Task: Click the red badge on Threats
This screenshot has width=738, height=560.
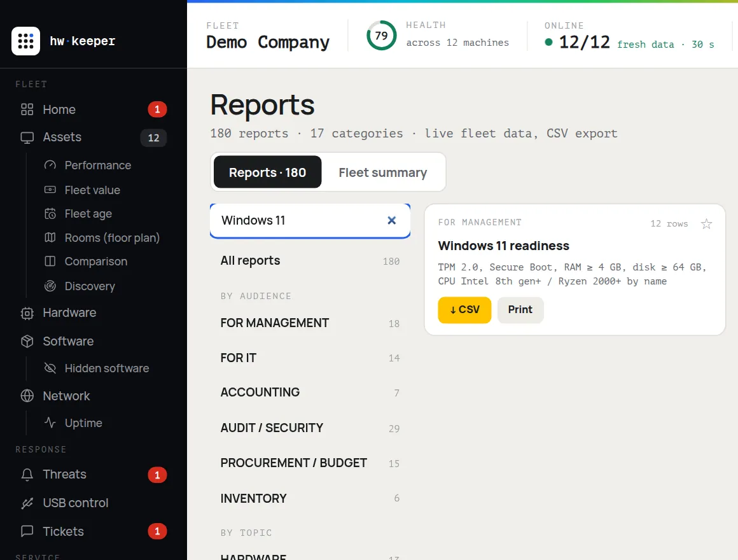Action: [x=157, y=475]
